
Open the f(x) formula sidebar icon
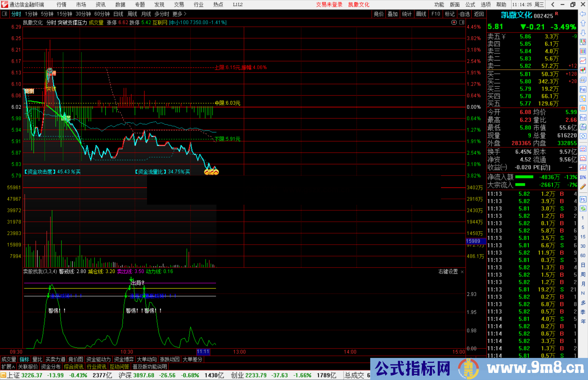tap(583, 127)
